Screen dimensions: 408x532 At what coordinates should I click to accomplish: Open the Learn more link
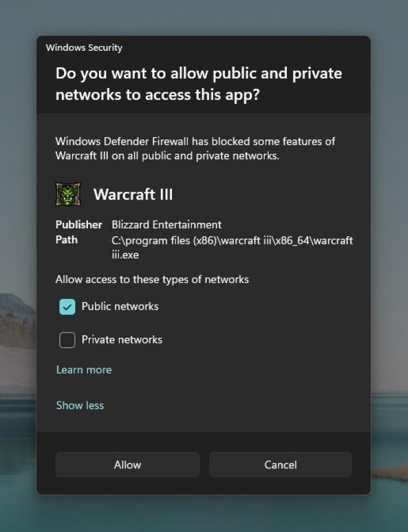tap(83, 369)
